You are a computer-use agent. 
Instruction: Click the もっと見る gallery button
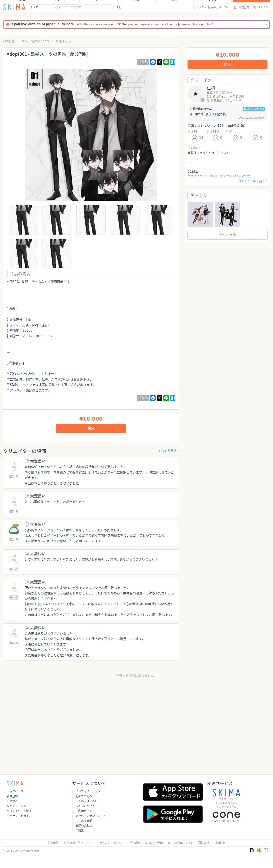[227, 235]
